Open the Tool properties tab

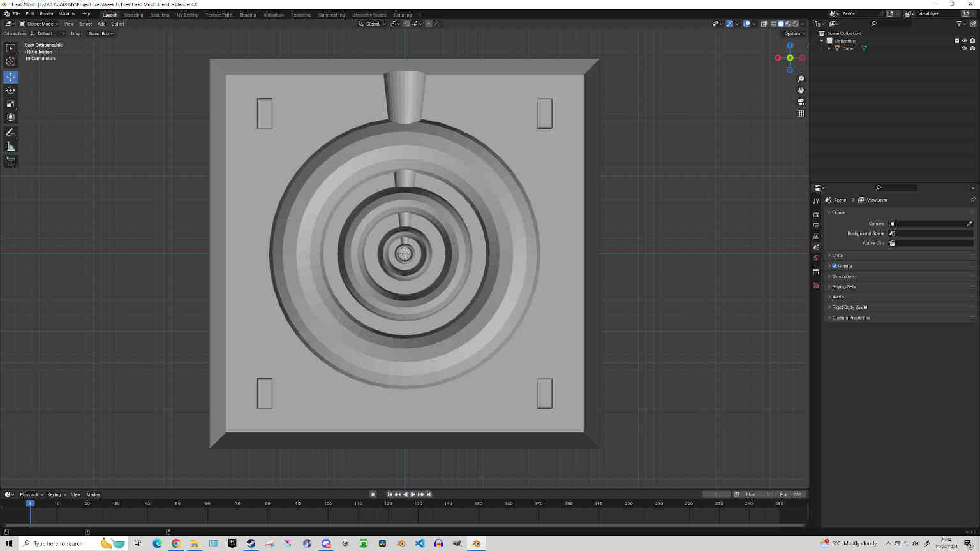tap(816, 201)
